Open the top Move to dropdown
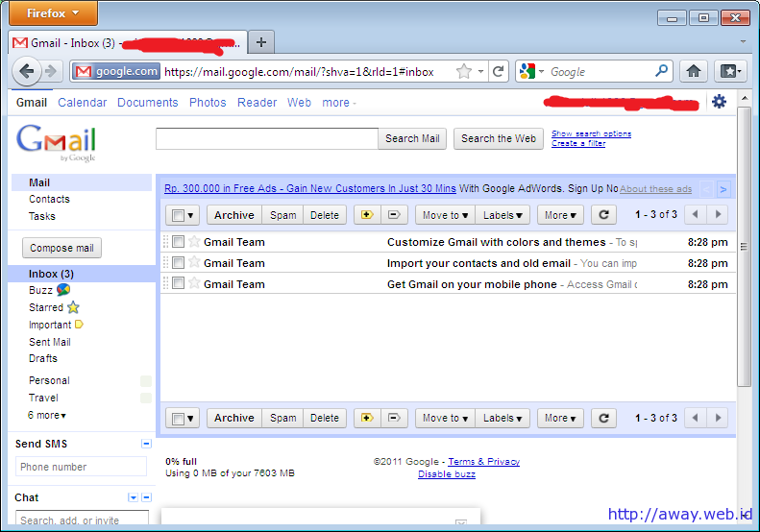Image resolution: width=760 pixels, height=532 pixels. (445, 215)
